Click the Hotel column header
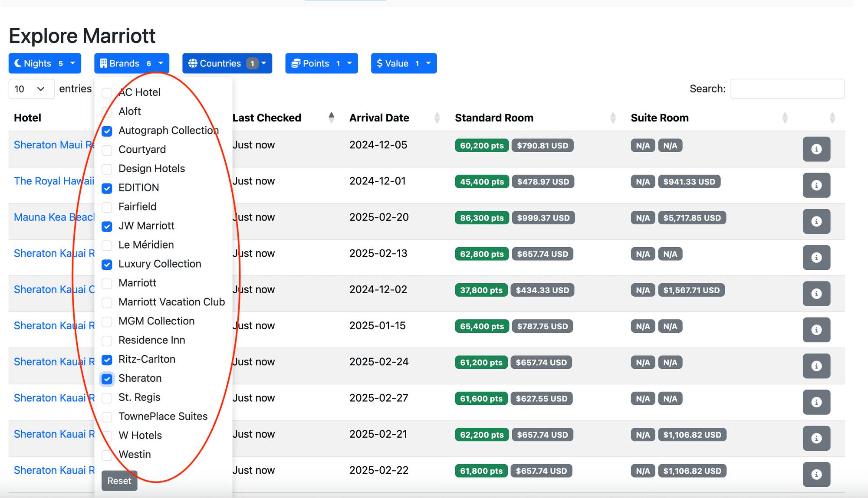Viewport: 868px width, 498px height. point(27,118)
